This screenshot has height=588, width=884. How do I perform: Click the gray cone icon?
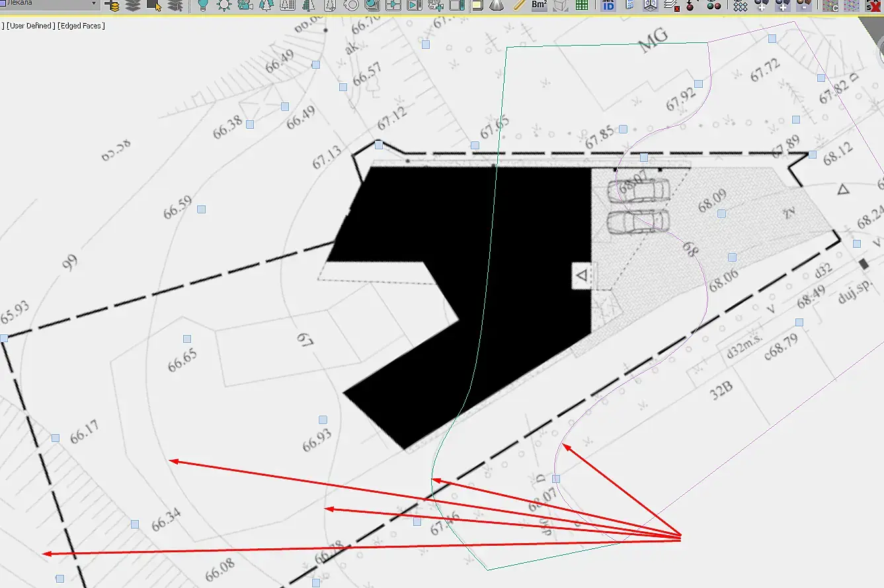[497, 5]
